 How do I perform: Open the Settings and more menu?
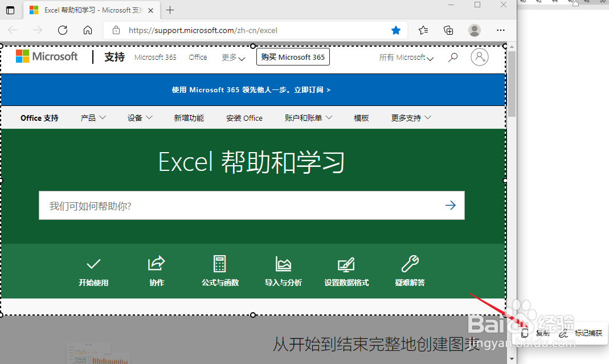click(x=501, y=30)
